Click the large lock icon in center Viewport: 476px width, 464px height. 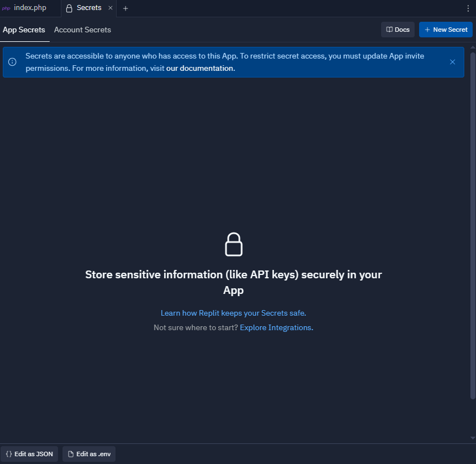[x=233, y=244]
